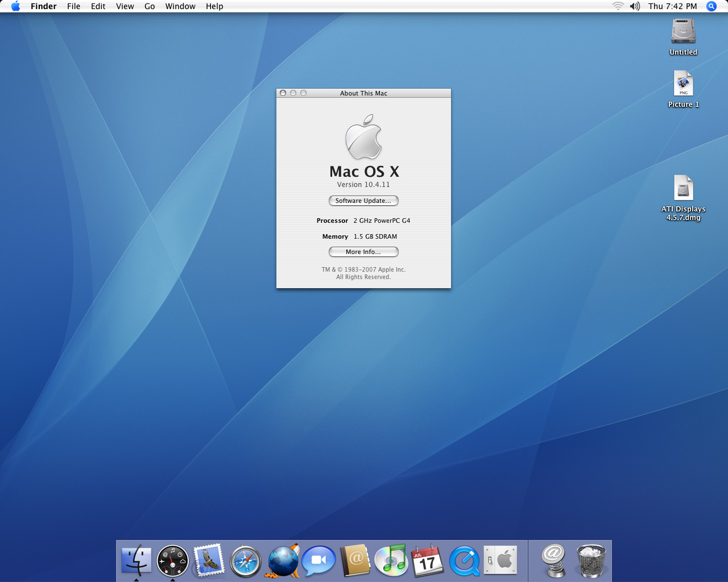
Task: Open the Window menu
Action: (180, 6)
